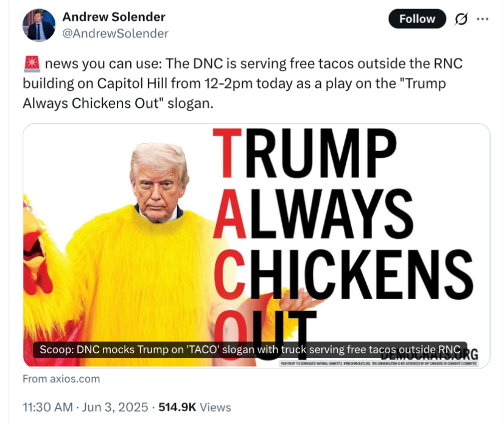Open the Grok explain icon
Screen dimensions: 504x424
coord(461,19)
